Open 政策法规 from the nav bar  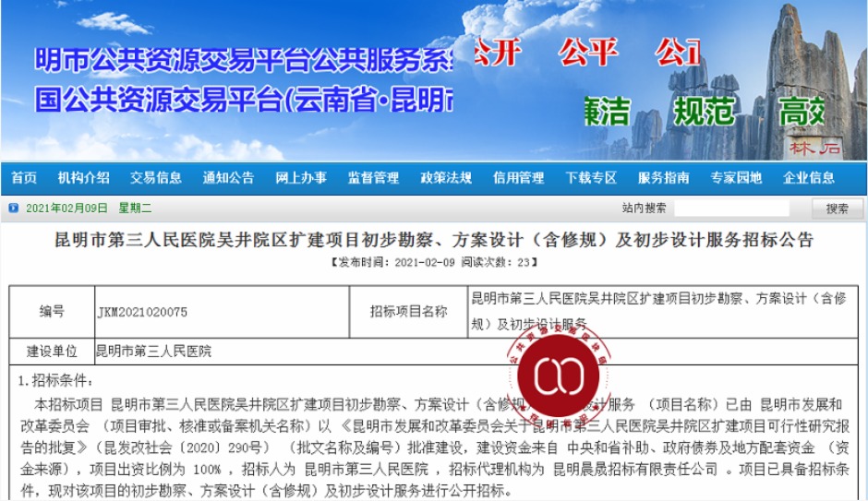point(445,178)
